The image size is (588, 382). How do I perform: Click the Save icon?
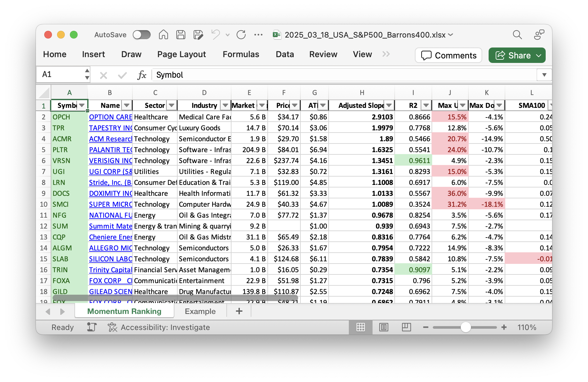pyautogui.click(x=181, y=35)
